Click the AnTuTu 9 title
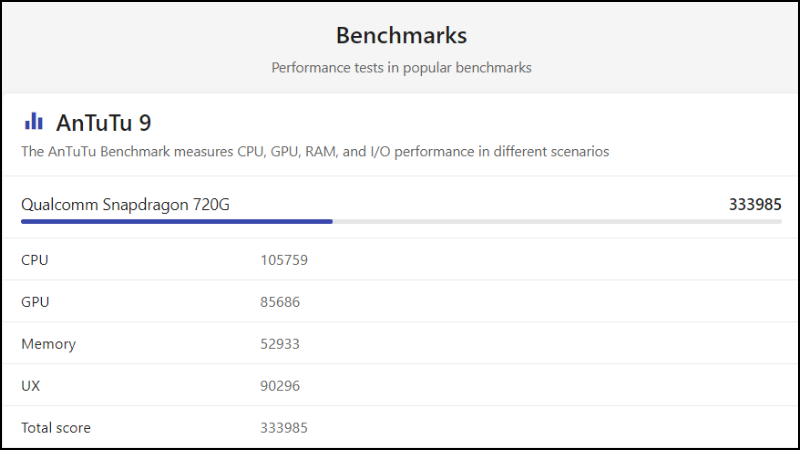 (x=103, y=123)
